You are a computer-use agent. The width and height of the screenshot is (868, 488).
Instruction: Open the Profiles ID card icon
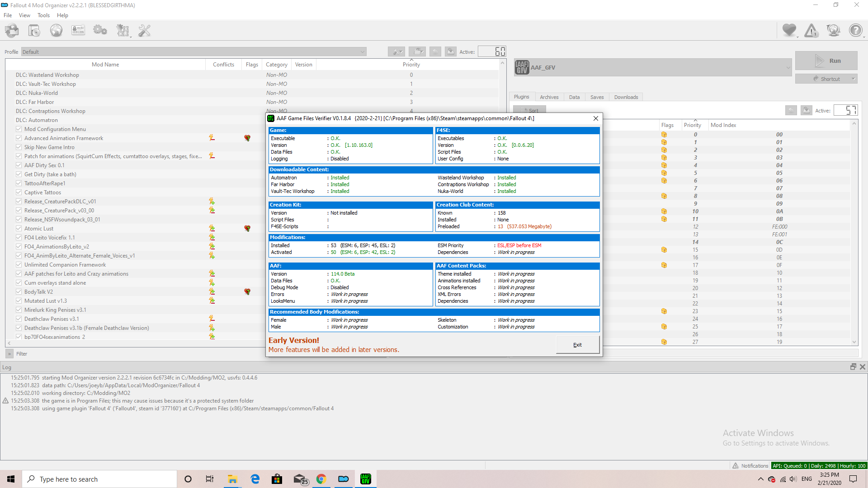pyautogui.click(x=78, y=30)
